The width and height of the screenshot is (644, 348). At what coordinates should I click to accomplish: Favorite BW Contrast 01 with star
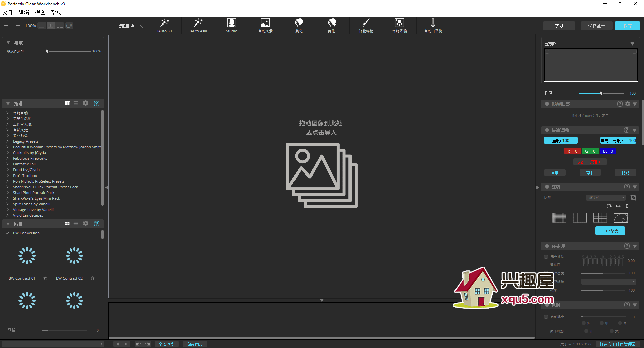45,278
